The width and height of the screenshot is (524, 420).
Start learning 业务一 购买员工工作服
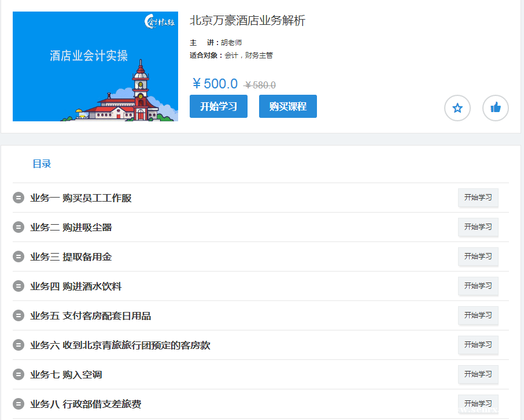coord(478,198)
